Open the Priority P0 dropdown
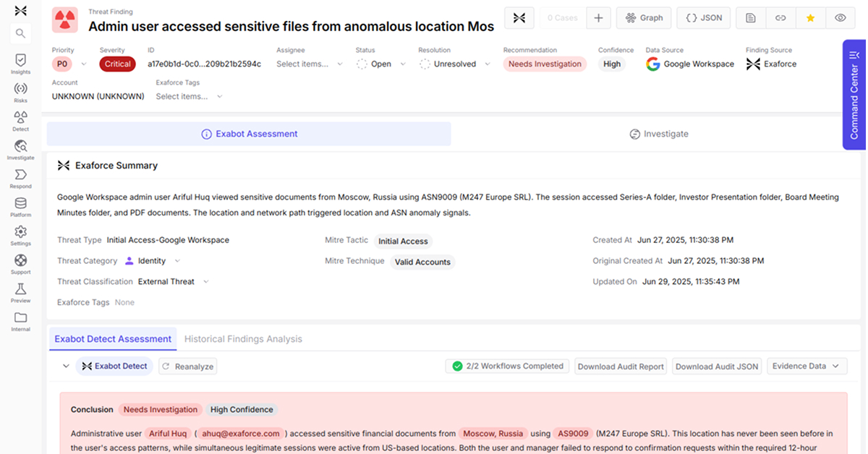Screen dimensions: 868x454 point(69,64)
